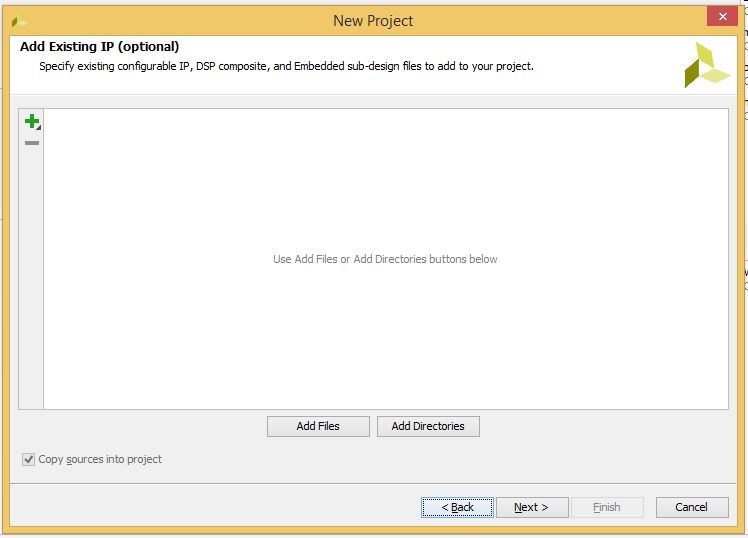Open the small dropdown arrow on the plus icon
This screenshot has width=748, height=538.
[38, 127]
